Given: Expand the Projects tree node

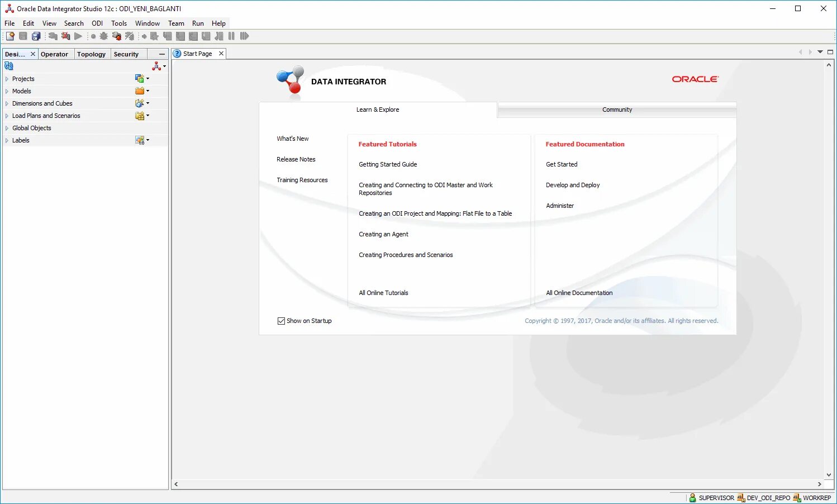Looking at the screenshot, I should pyautogui.click(x=7, y=79).
